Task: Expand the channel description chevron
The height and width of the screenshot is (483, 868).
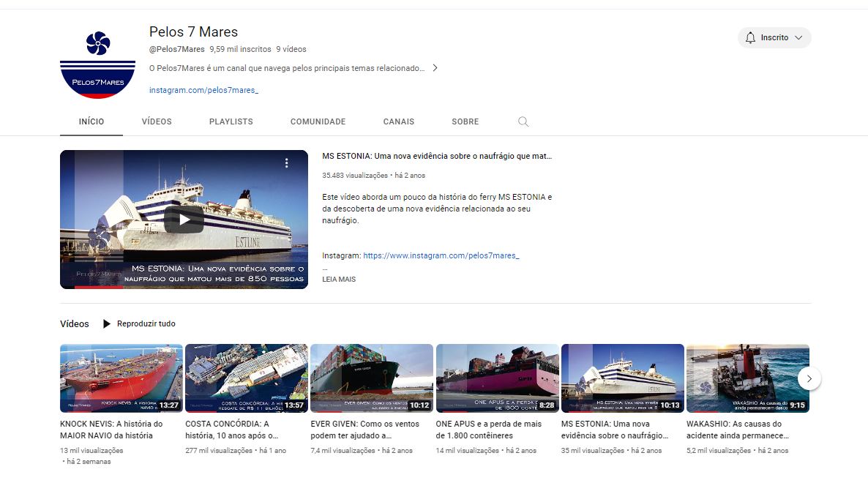Action: pos(435,68)
